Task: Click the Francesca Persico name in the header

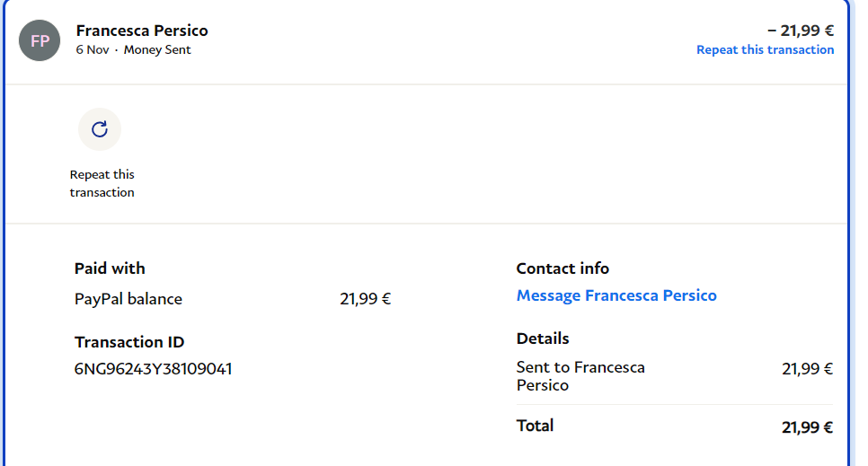Action: pyautogui.click(x=142, y=31)
